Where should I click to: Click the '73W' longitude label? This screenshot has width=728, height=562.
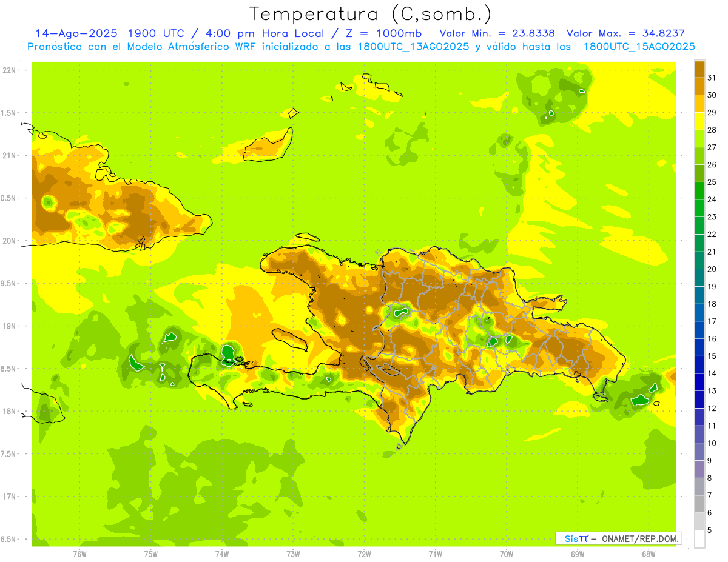click(x=293, y=554)
